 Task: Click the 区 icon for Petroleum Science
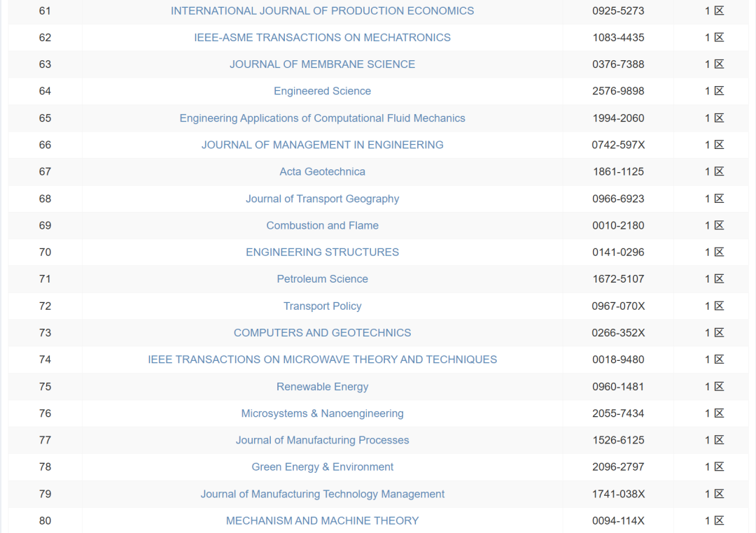(x=719, y=279)
